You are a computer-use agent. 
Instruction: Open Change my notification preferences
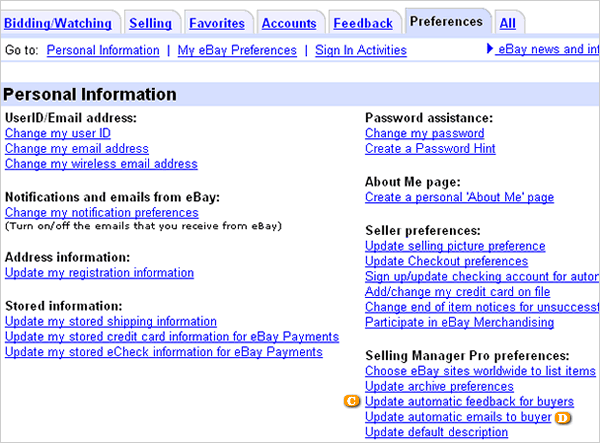tap(102, 212)
